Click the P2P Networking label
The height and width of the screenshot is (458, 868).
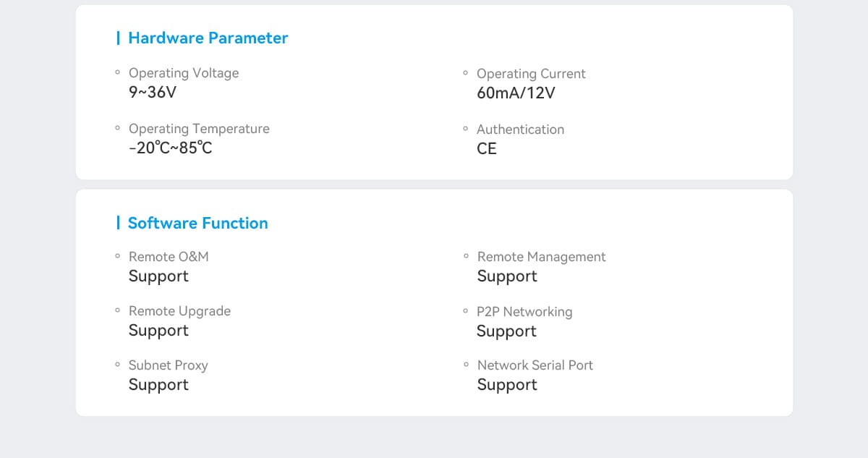click(524, 312)
